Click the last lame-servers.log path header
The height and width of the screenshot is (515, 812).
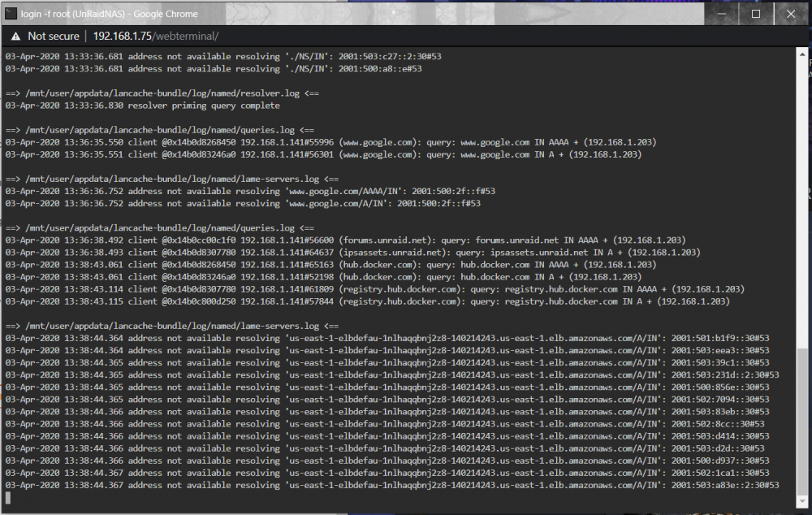click(x=172, y=326)
